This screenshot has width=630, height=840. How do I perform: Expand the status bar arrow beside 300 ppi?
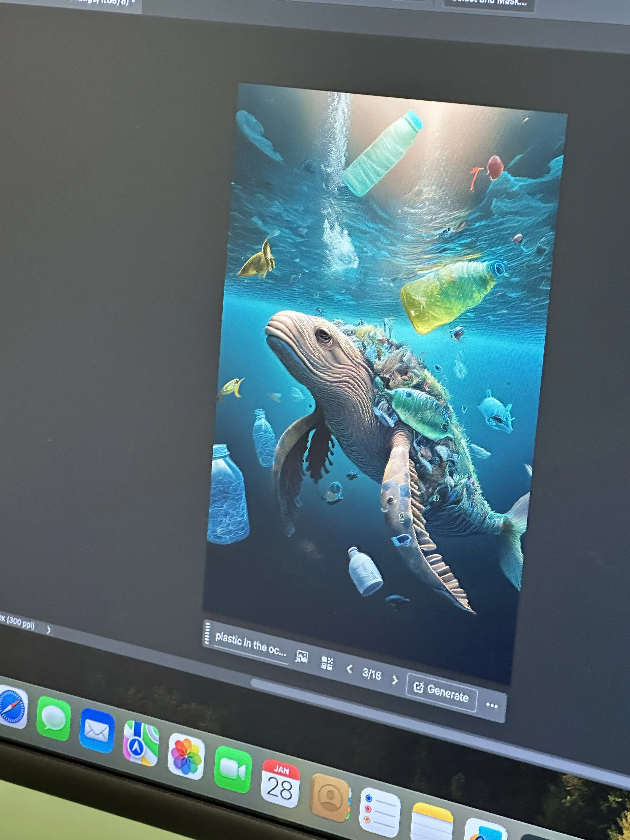click(49, 630)
